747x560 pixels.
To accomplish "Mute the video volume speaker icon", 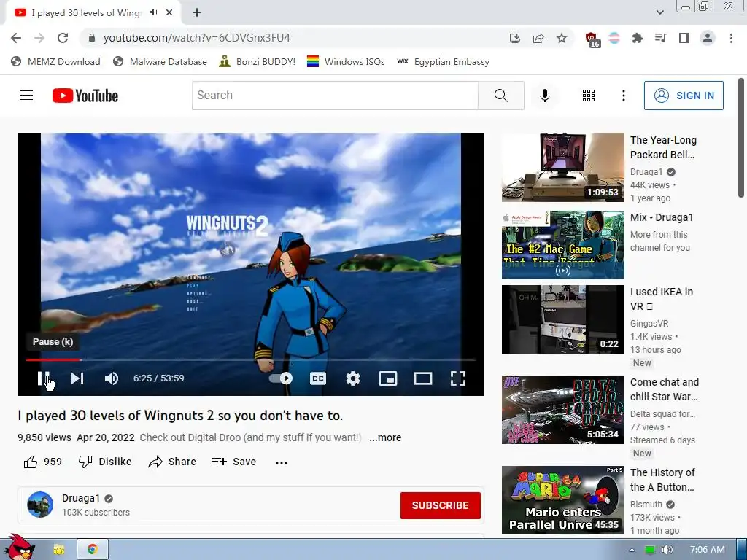I will 112,378.
